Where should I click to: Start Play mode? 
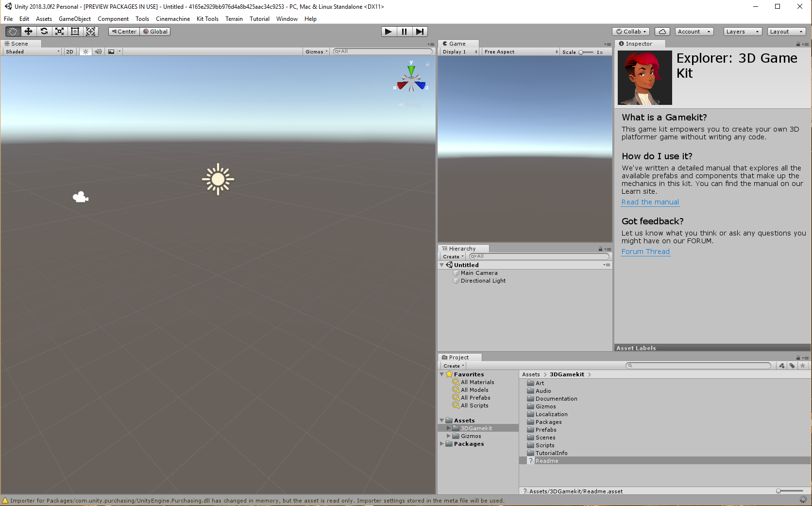pos(389,32)
